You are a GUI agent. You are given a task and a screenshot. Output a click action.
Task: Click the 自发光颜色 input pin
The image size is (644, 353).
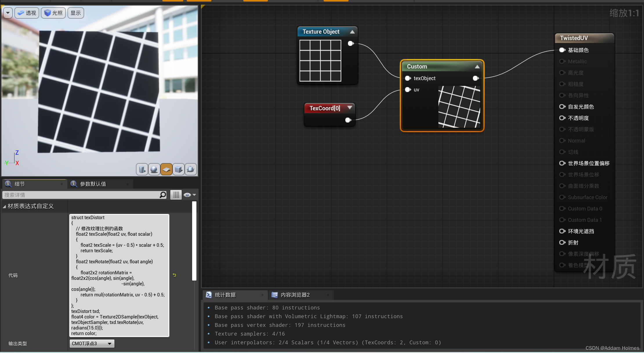click(562, 107)
